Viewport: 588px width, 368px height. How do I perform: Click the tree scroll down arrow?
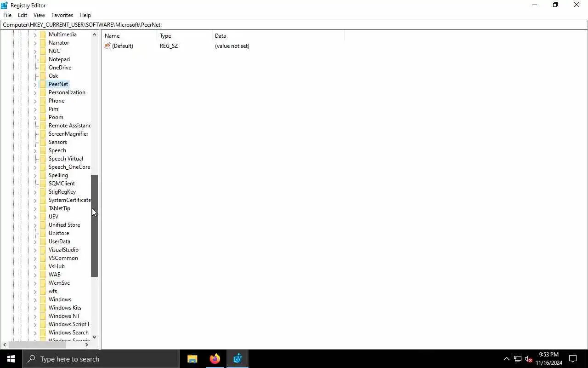(x=95, y=337)
